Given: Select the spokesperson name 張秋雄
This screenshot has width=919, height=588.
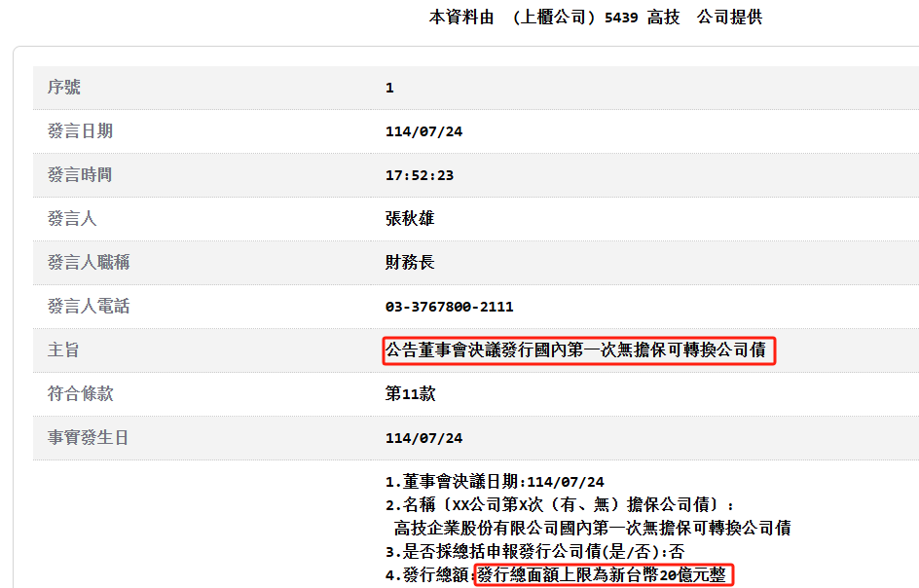Looking at the screenshot, I should tap(410, 219).
